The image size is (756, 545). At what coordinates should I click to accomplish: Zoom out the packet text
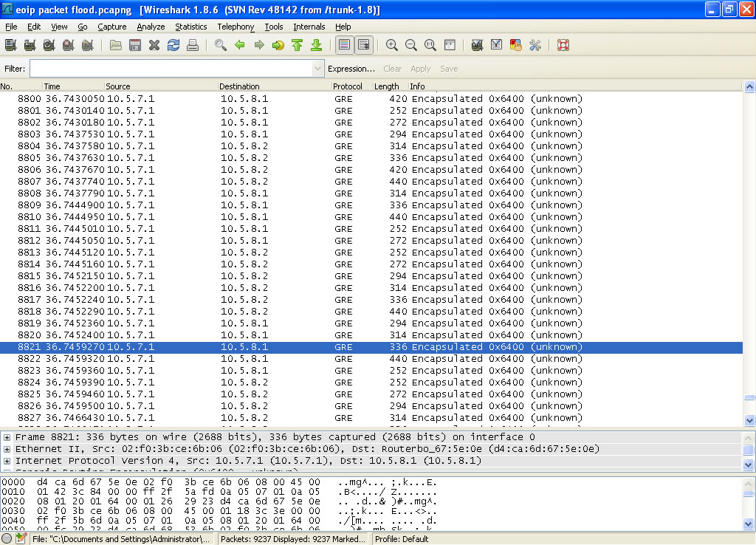pyautogui.click(x=411, y=45)
